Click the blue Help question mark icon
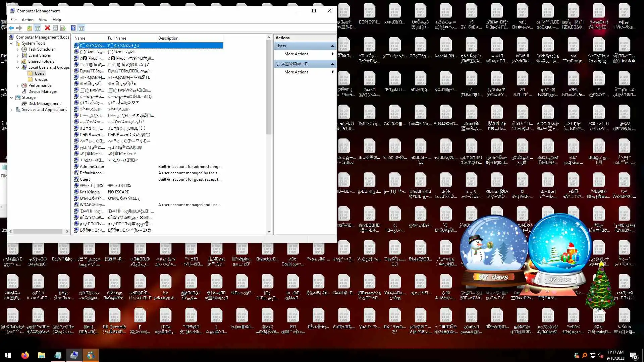Screen dimensions: 644x362 (x=73, y=28)
